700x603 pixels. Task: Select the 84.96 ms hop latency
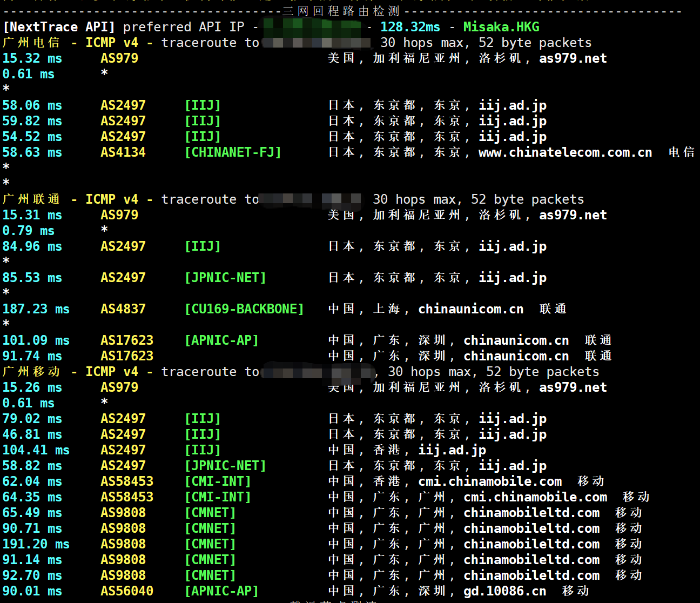pyautogui.click(x=32, y=246)
